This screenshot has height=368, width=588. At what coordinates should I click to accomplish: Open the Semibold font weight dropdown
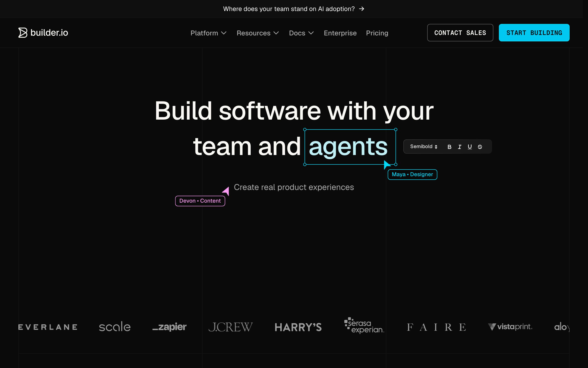424,147
